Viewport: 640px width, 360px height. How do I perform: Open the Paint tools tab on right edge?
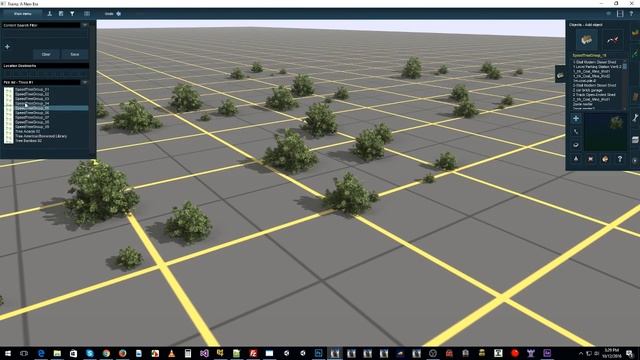click(x=635, y=53)
